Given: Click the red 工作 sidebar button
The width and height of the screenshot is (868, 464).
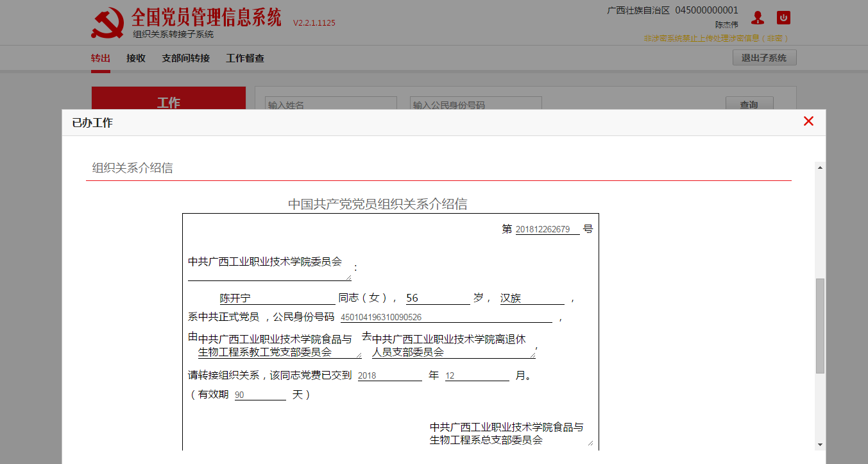Looking at the screenshot, I should coord(169,99).
